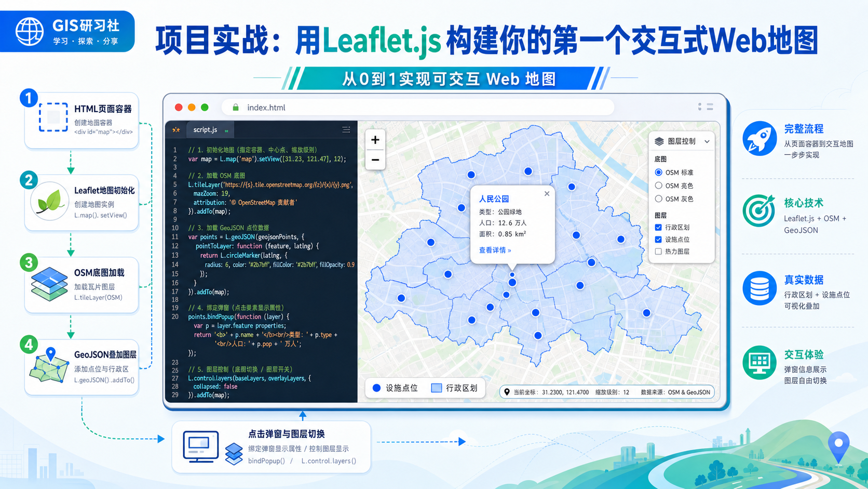Click the rocket icon beside 完整流程
The height and width of the screenshot is (489, 868).
(759, 138)
